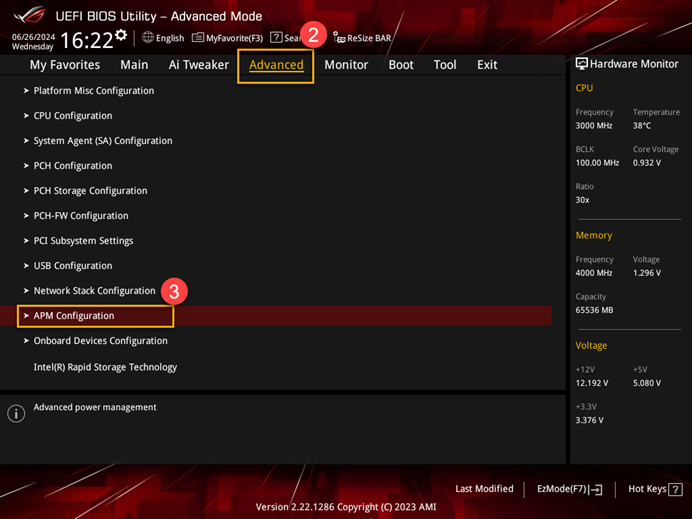Expand USB Configuration arrow

(26, 266)
